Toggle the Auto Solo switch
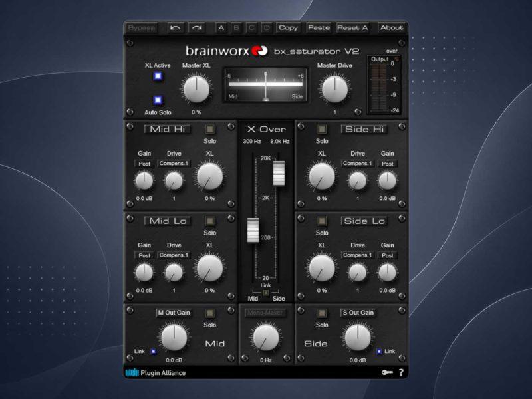This screenshot has width=532, height=399. (x=158, y=100)
